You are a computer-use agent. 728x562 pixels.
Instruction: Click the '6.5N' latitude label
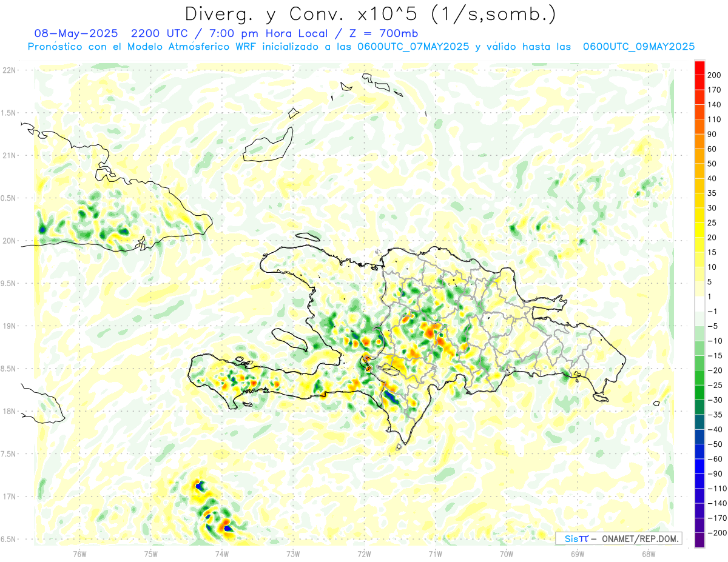[x=8, y=539]
